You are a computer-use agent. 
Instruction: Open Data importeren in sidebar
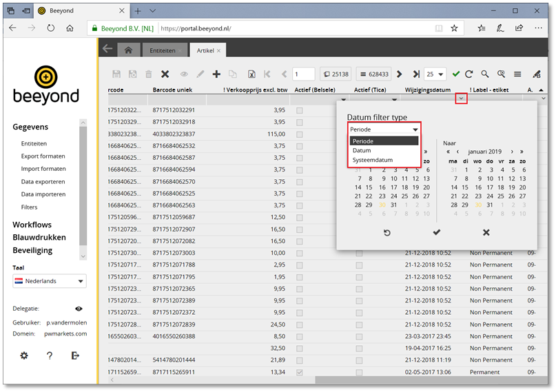point(43,194)
